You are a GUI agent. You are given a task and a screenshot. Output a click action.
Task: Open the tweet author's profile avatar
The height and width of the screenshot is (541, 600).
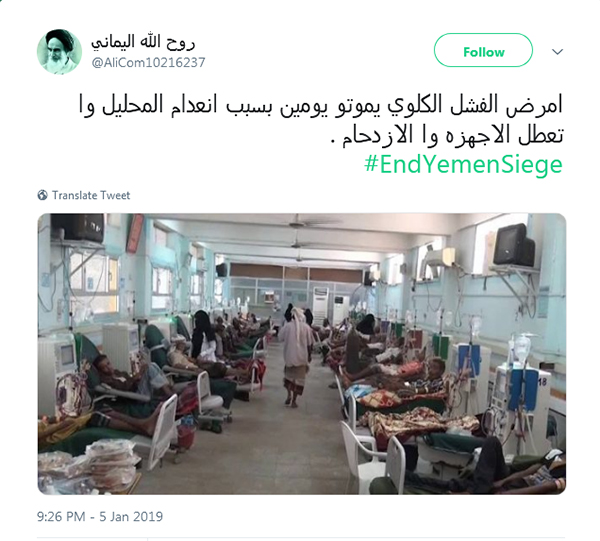click(59, 52)
